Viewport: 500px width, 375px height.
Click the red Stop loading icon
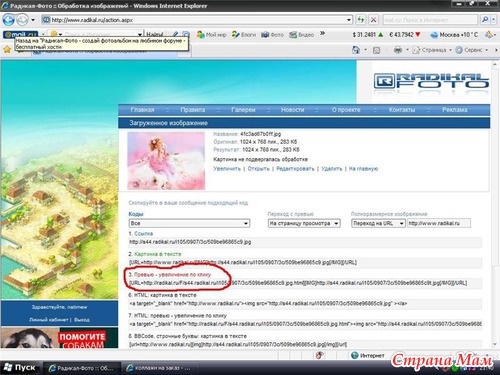[x=374, y=20]
